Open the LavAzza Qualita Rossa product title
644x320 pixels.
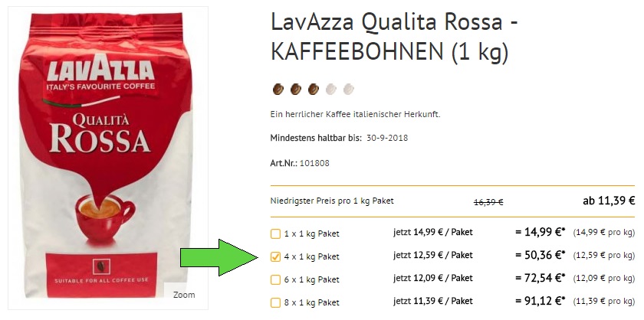(394, 37)
